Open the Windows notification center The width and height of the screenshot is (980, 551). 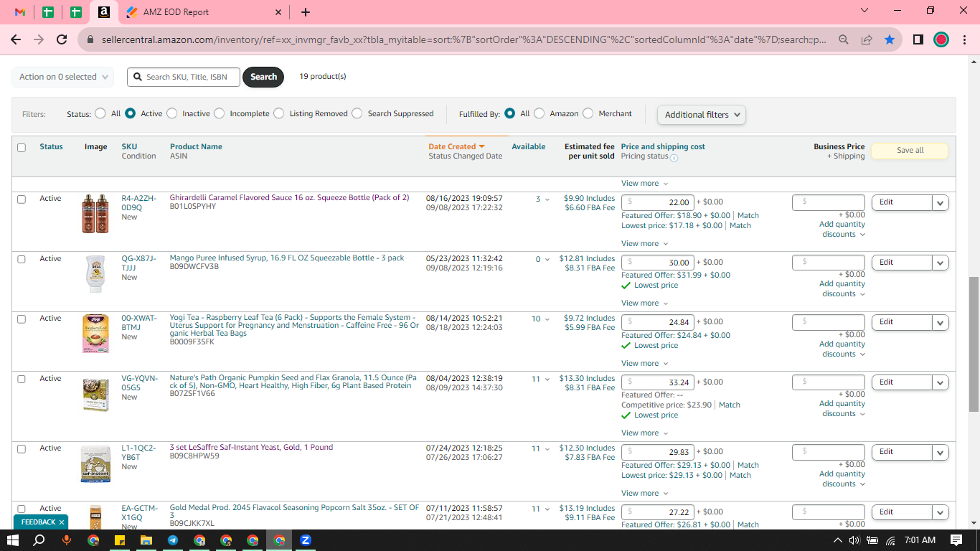click(x=956, y=540)
